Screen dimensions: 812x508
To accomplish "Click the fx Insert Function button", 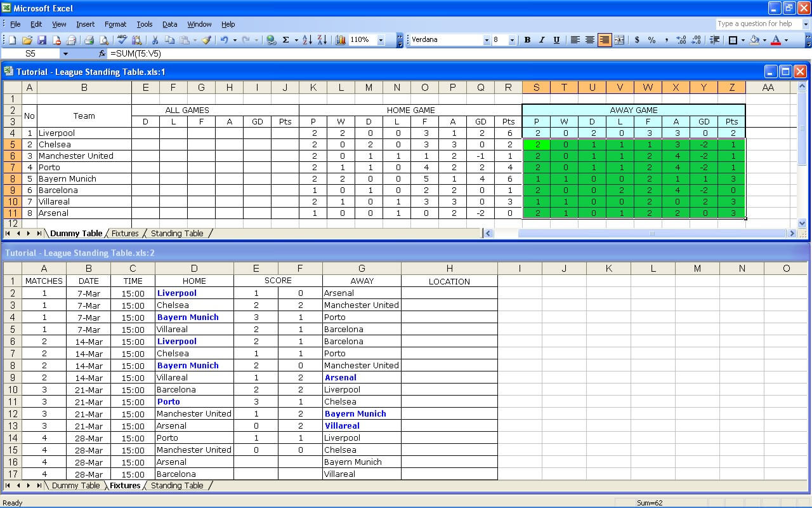I will (103, 54).
